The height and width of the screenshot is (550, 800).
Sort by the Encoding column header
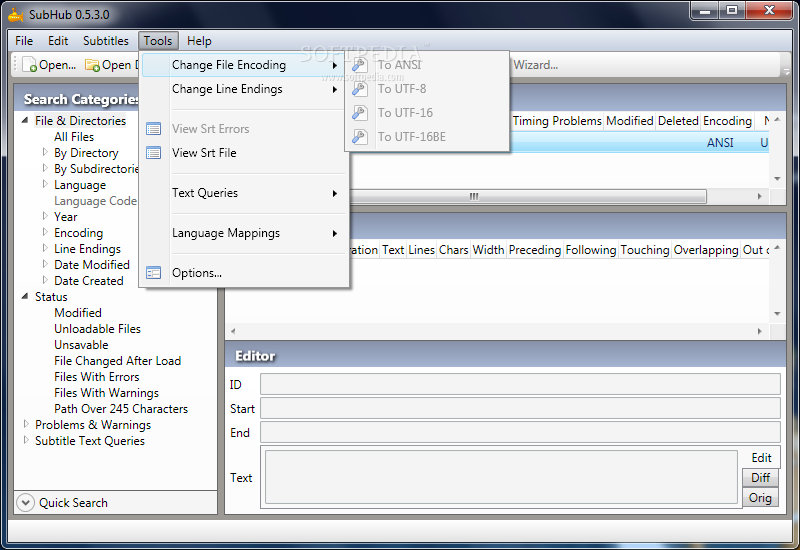(x=727, y=121)
